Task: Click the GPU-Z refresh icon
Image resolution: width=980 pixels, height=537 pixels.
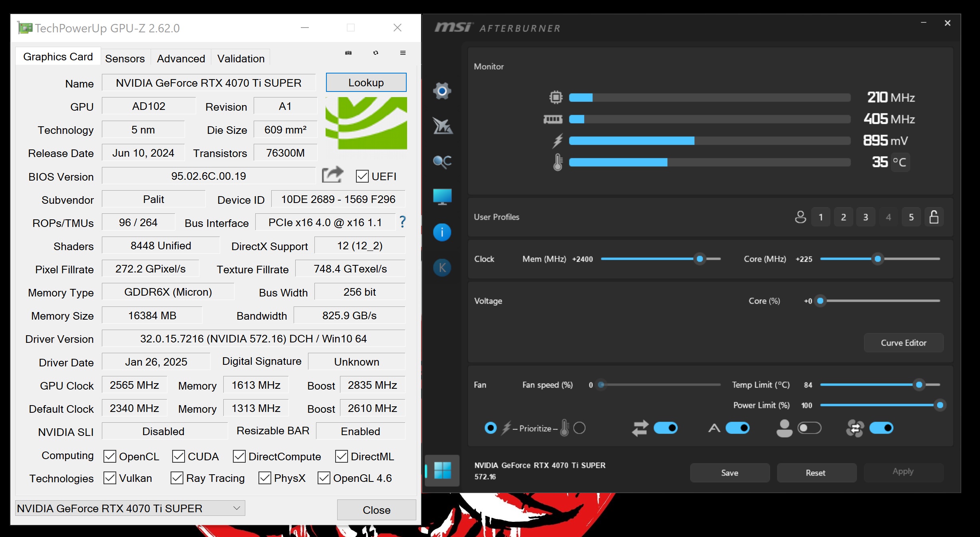Action: 376,53
